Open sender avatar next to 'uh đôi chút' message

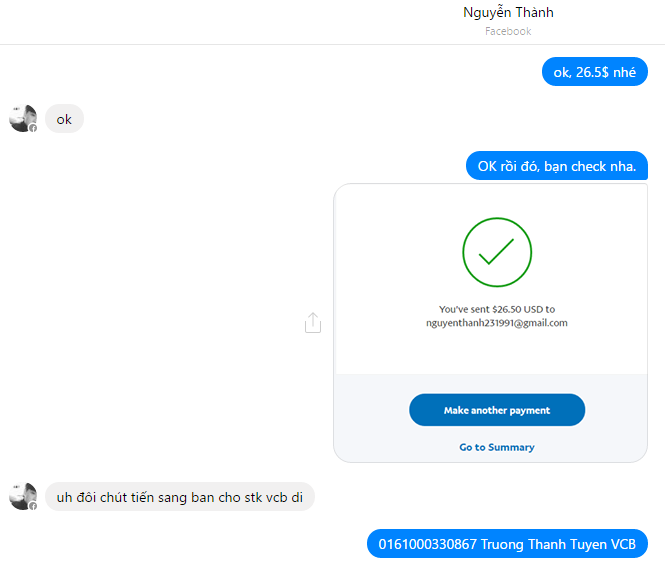[x=23, y=496]
